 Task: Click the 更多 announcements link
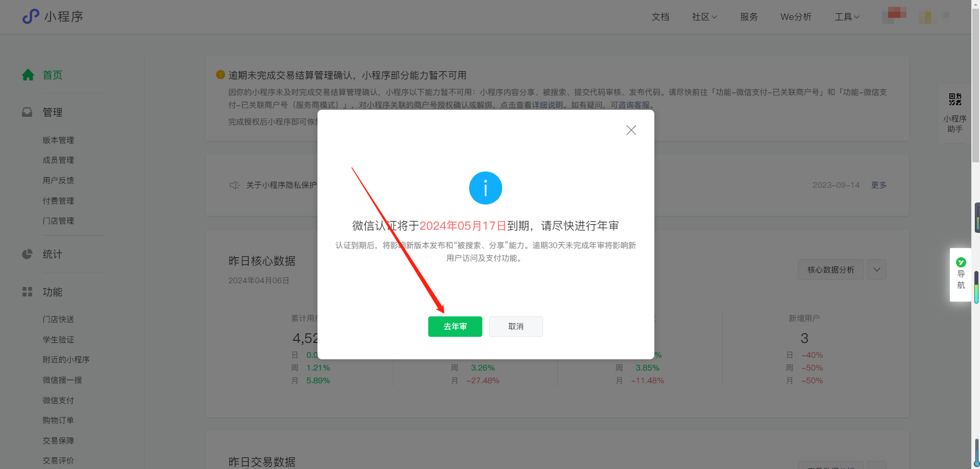coord(878,185)
